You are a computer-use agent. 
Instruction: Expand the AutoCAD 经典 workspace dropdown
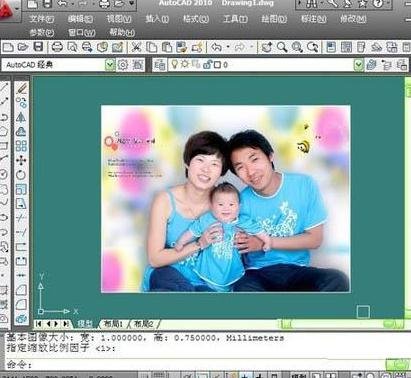110,65
